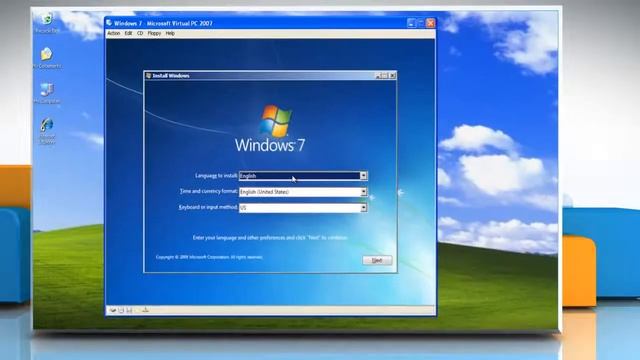Expand the Time and currency format dropdown arrow
This screenshot has width=640, height=360.
pos(363,192)
